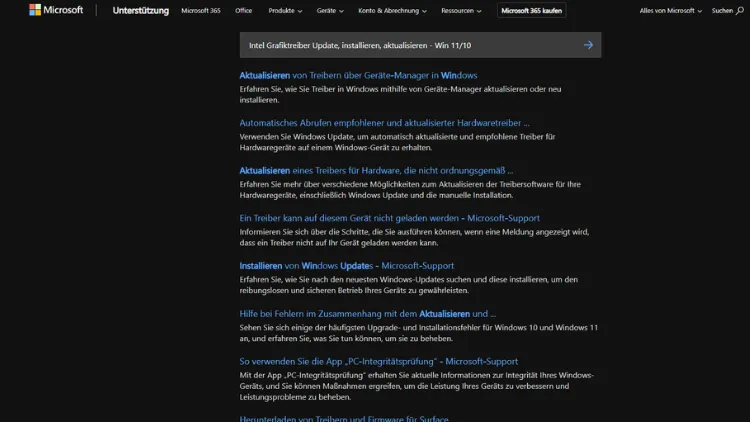The width and height of the screenshot is (750, 422).
Task: Open Herunterladen von Treibern für Surface result
Action: pyautogui.click(x=344, y=418)
